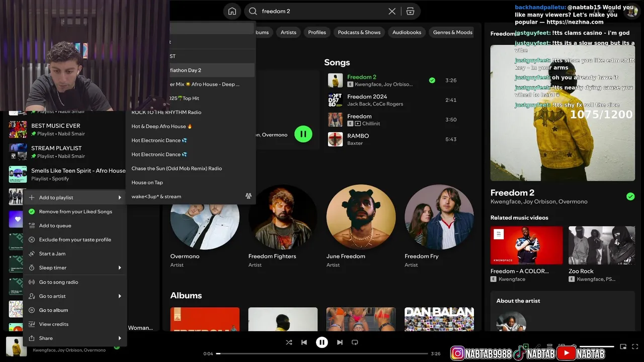Clear the search text with X icon
This screenshot has width=644, height=362.
(392, 11)
